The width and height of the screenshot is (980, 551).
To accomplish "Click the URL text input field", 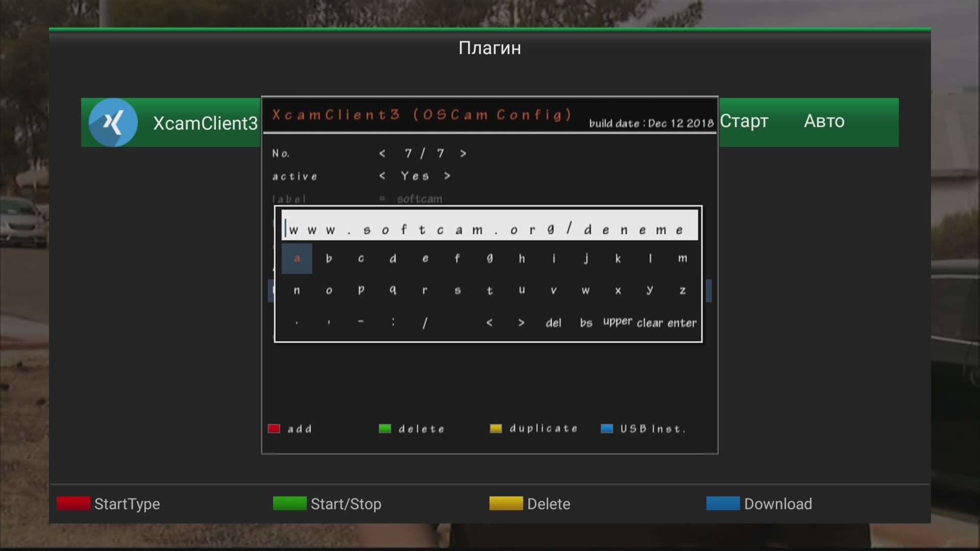I will pos(490,225).
